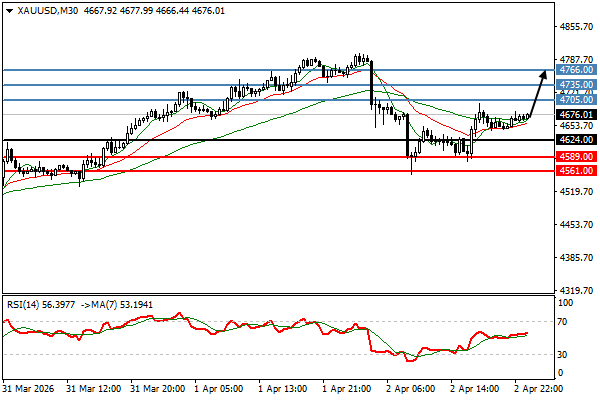Click the RSI scale 30 level label
Screen dimensions: 600x400
pos(564,355)
